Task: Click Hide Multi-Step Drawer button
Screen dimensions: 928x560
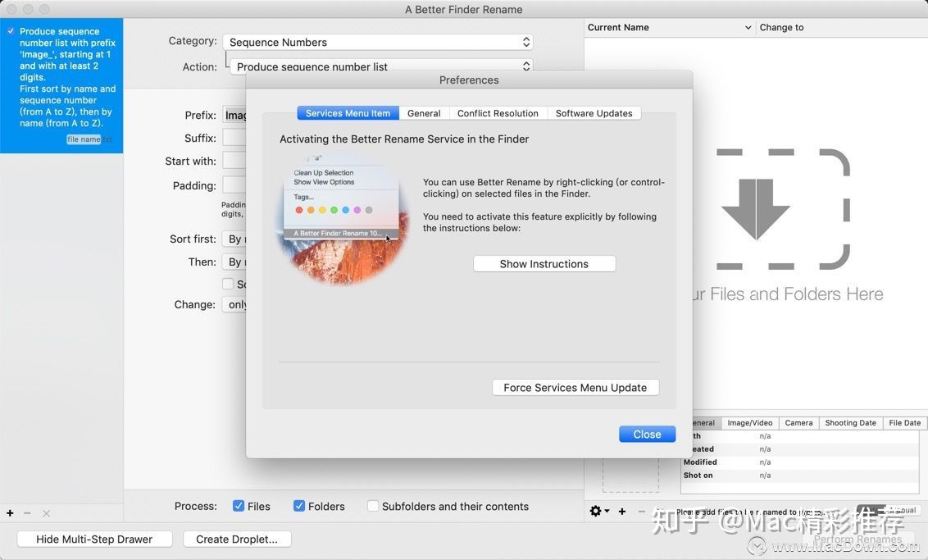Action: point(94,540)
